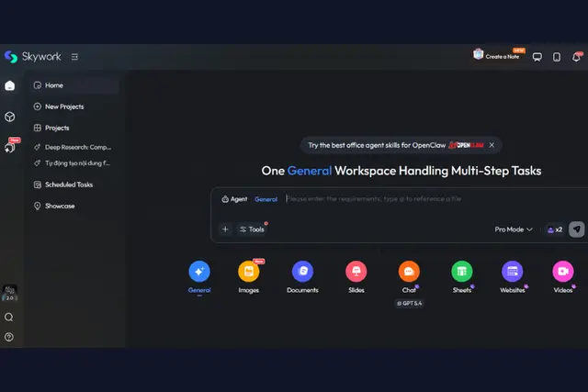Open the Deep Research: Comp... project
Screen dimensions: 588x392
coord(74,147)
